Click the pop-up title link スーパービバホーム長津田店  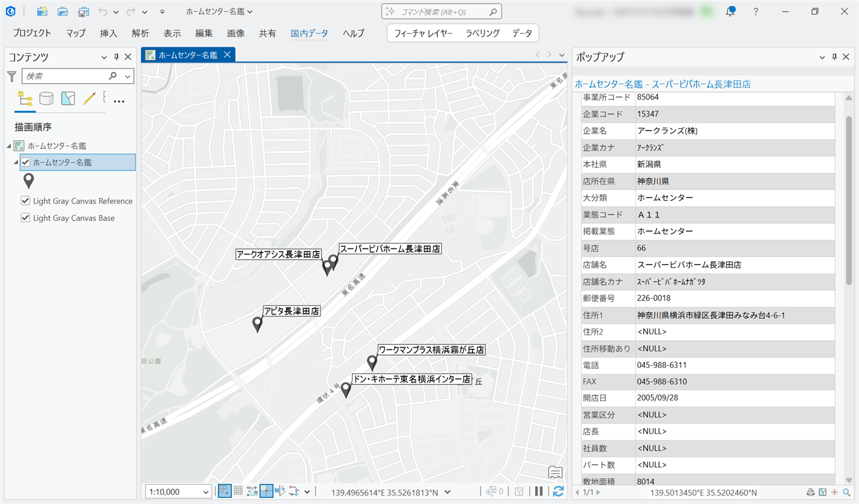663,84
